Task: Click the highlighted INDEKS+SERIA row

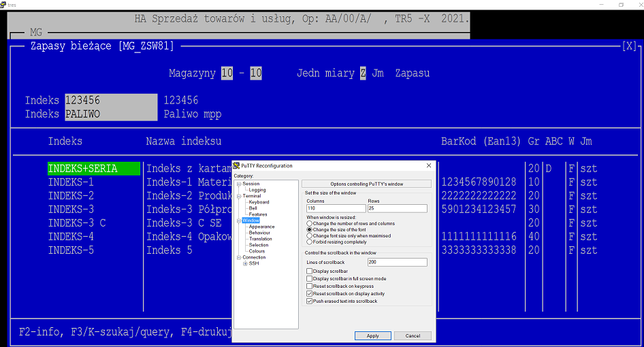Action: point(94,169)
